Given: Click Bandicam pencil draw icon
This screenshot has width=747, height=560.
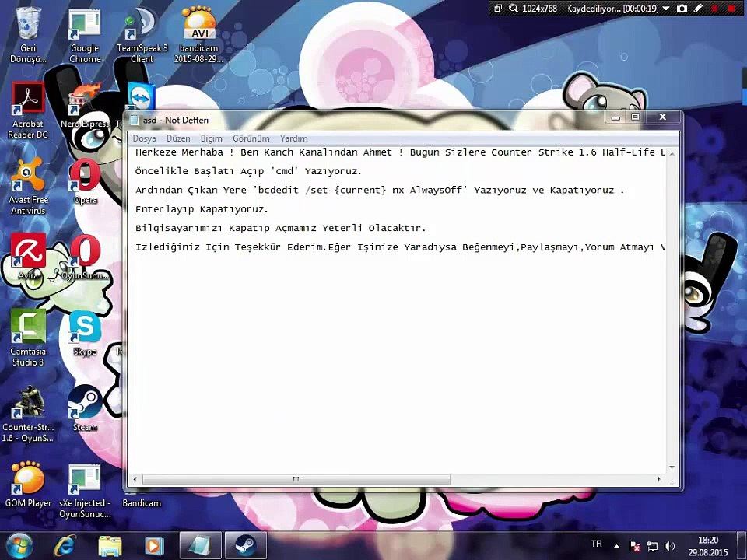Looking at the screenshot, I should 698,8.
